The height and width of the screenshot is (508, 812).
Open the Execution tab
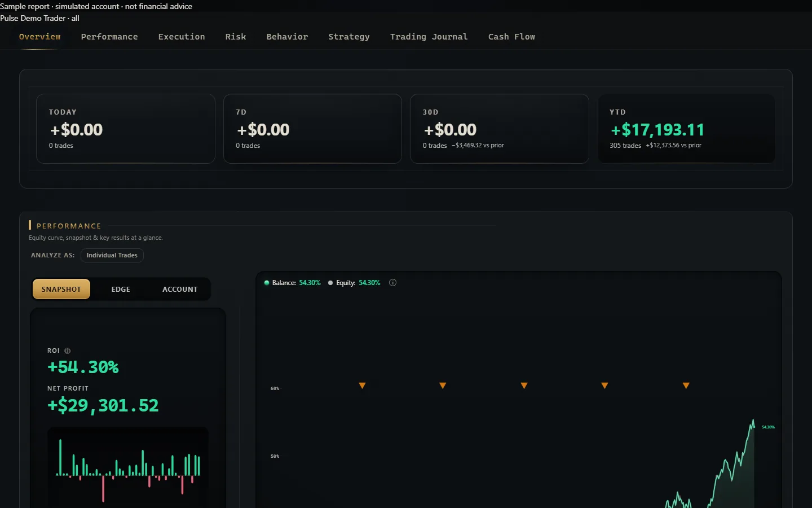(182, 37)
